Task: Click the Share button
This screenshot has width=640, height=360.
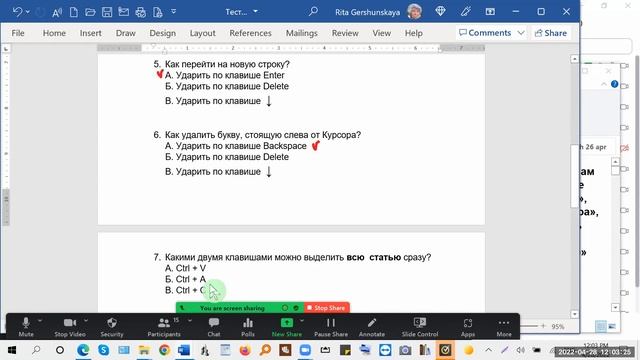Action: click(x=551, y=33)
